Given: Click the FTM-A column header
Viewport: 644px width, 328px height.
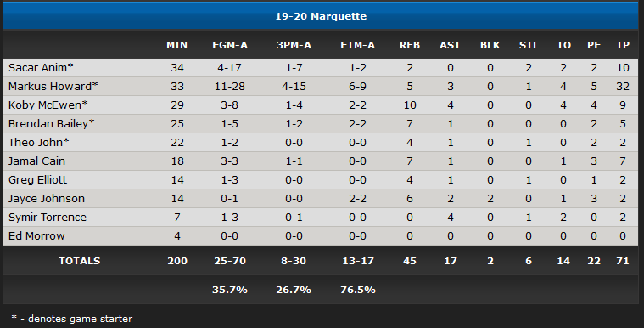Looking at the screenshot, I should [x=358, y=45].
